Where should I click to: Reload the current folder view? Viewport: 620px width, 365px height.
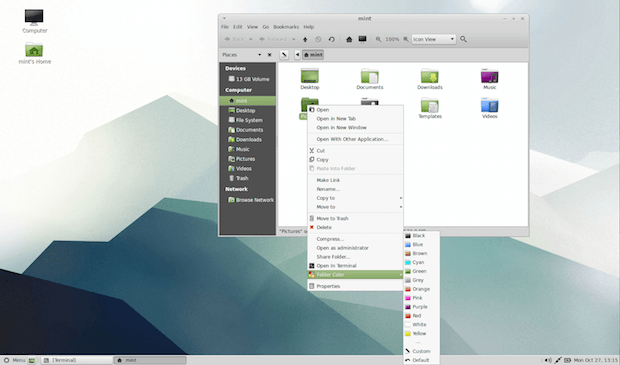pos(331,39)
